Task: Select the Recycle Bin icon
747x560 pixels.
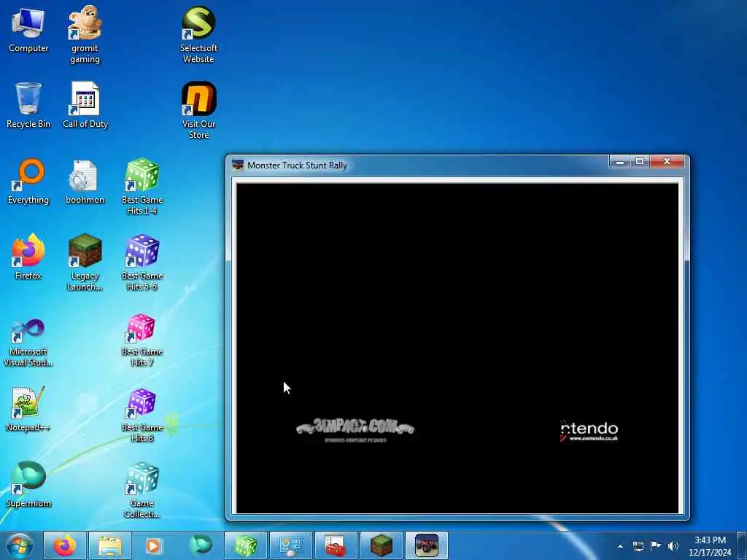Action: pos(28,105)
